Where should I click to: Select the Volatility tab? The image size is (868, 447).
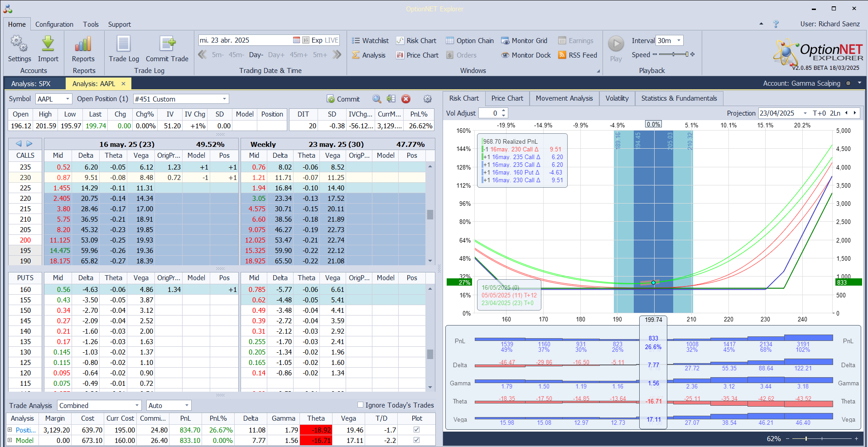[x=617, y=98]
